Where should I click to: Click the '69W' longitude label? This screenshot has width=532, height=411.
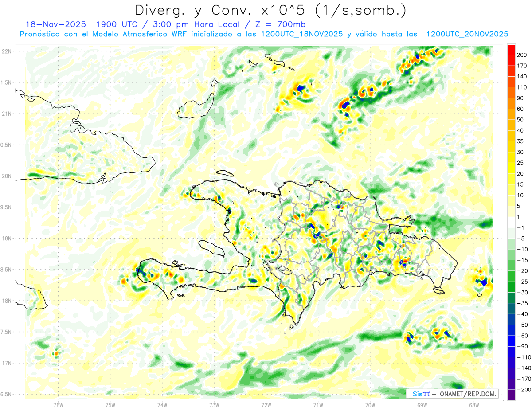tap(422, 405)
